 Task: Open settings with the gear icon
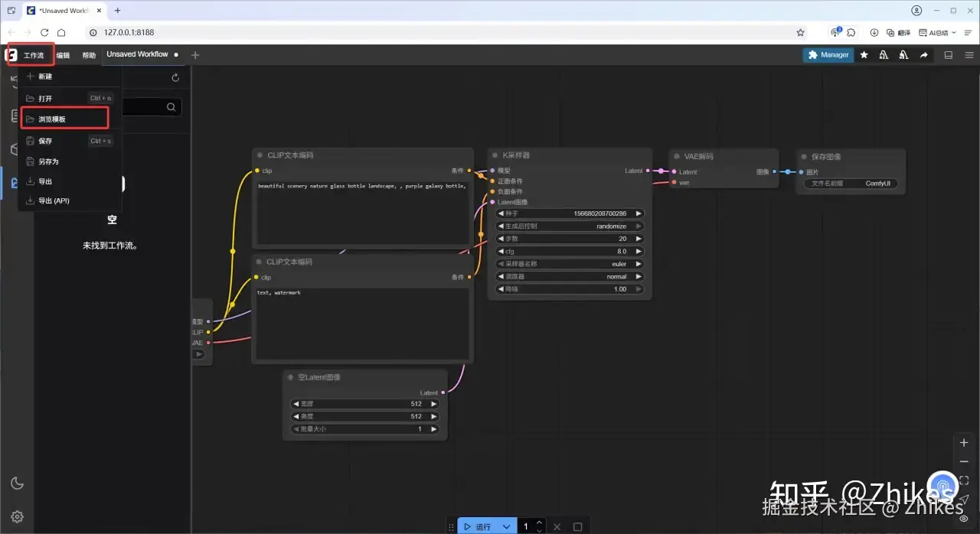tap(17, 516)
